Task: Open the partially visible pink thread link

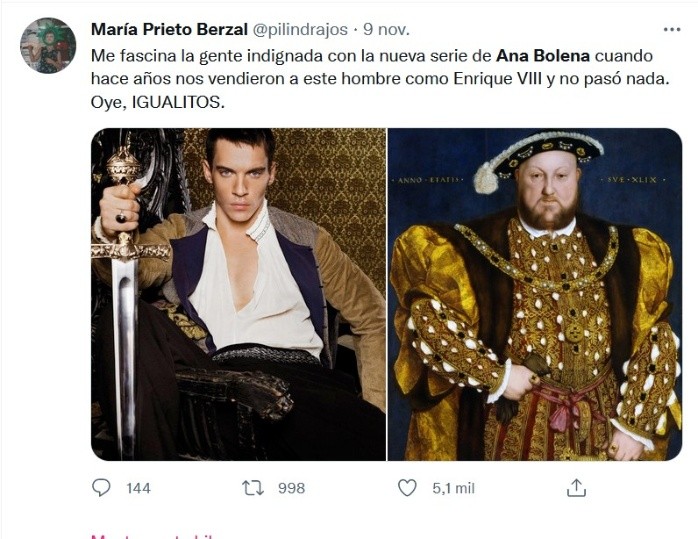Action: point(152,535)
